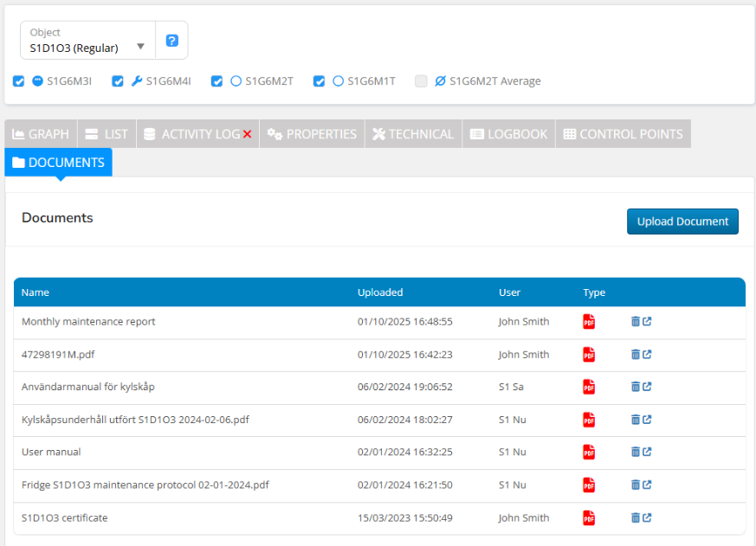The image size is (756, 546).
Task: Toggle the S1G6M4I checkbox
Action: click(x=118, y=81)
